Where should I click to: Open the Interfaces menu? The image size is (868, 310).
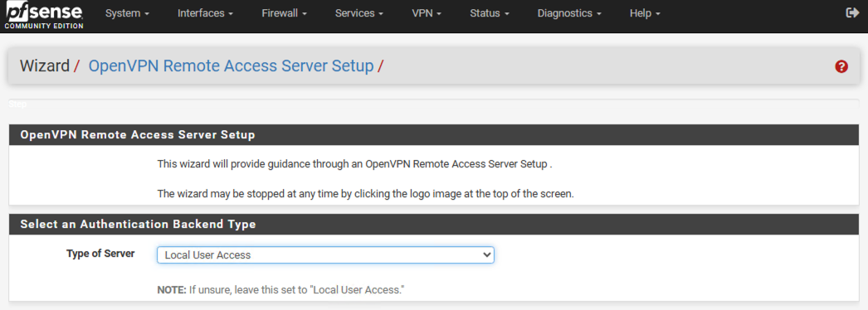[x=205, y=13]
